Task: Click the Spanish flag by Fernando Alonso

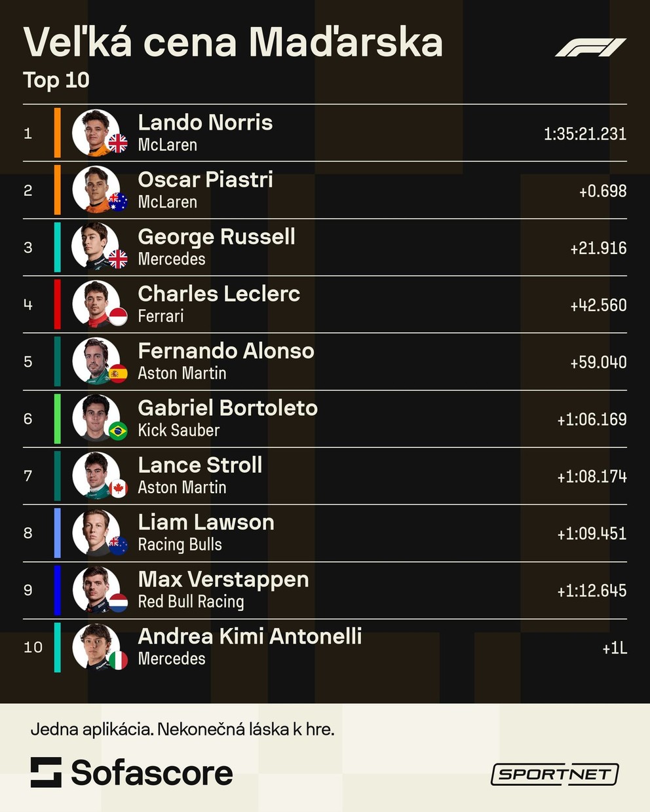Action: click(118, 374)
